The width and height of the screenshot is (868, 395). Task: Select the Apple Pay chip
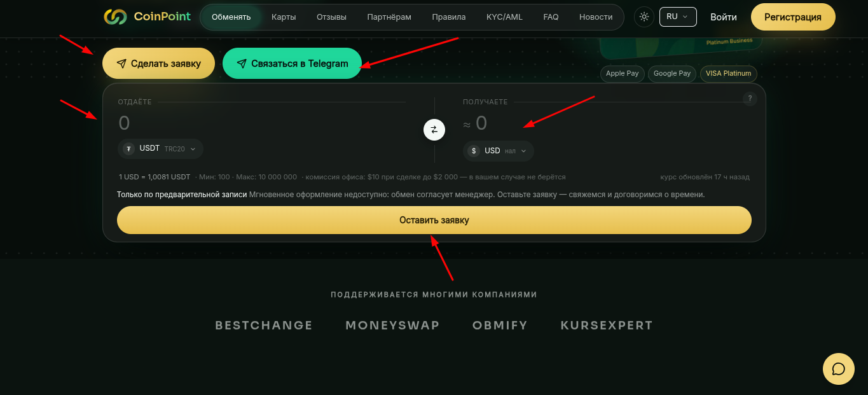623,74
